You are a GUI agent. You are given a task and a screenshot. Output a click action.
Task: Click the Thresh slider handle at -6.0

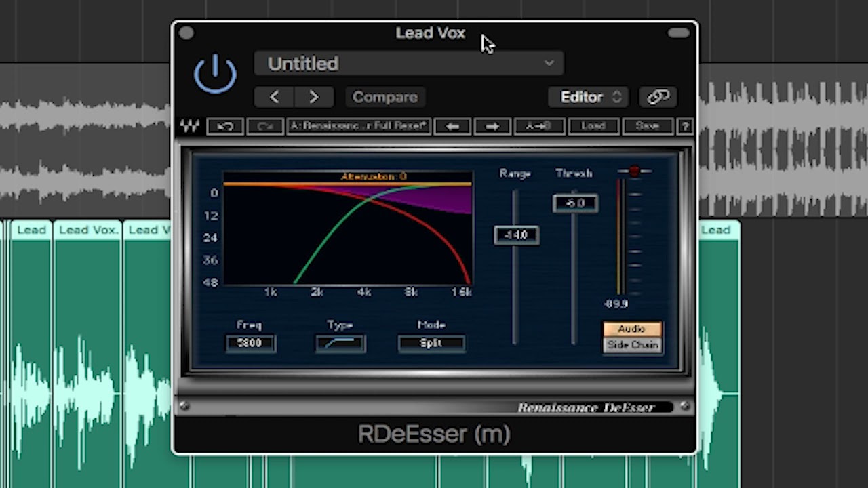575,203
